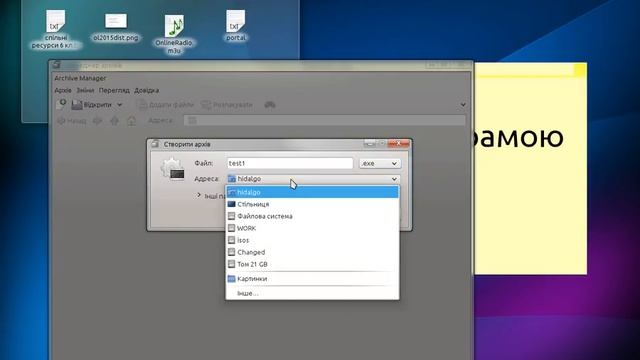Choose Картинки folder from the location list

pyautogui.click(x=312, y=279)
